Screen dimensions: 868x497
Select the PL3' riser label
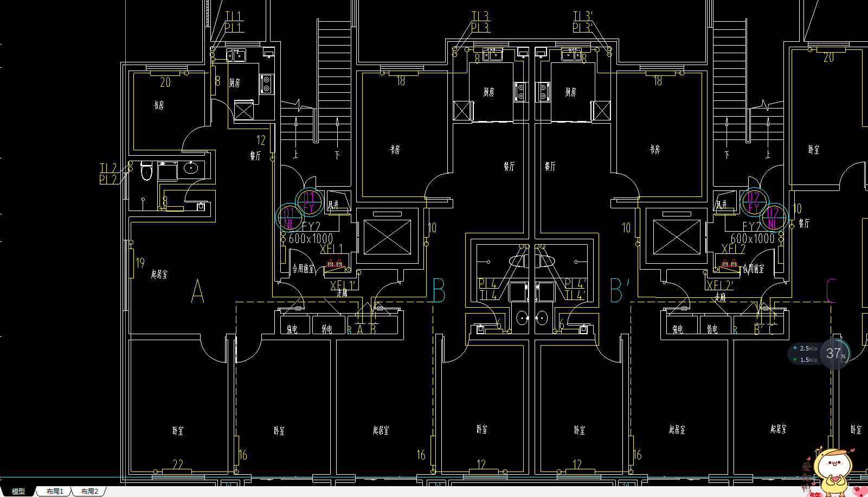tap(583, 27)
